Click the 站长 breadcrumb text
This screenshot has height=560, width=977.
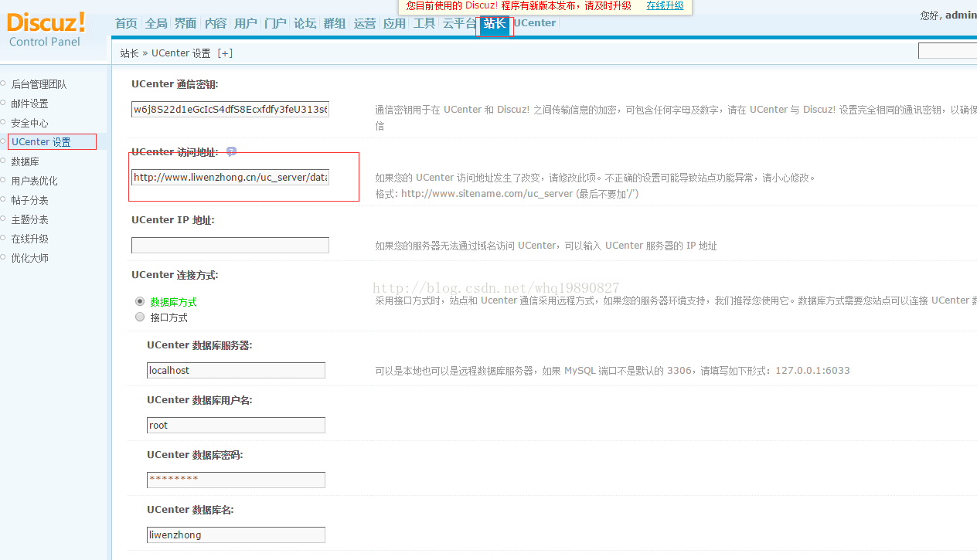(129, 53)
